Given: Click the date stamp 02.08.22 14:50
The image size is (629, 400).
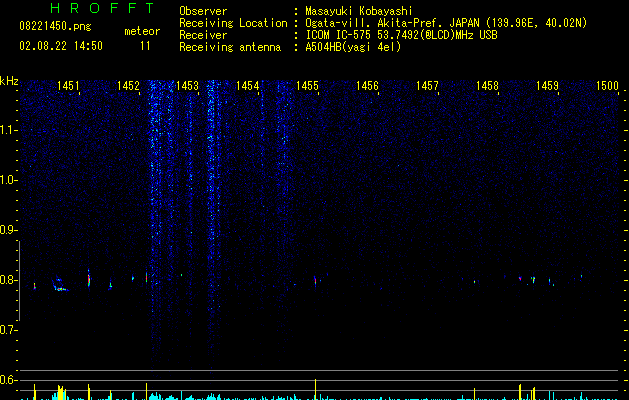Looking at the screenshot, I should (x=61, y=46).
